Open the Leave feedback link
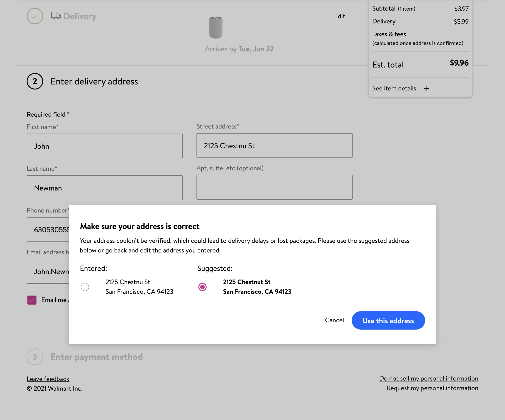The width and height of the screenshot is (505, 420). pos(48,379)
